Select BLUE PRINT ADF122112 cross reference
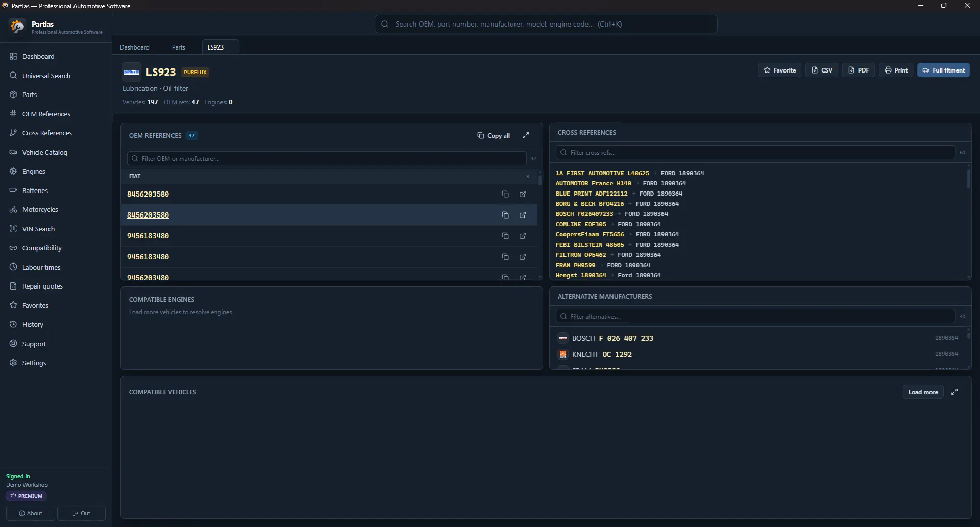 592,194
